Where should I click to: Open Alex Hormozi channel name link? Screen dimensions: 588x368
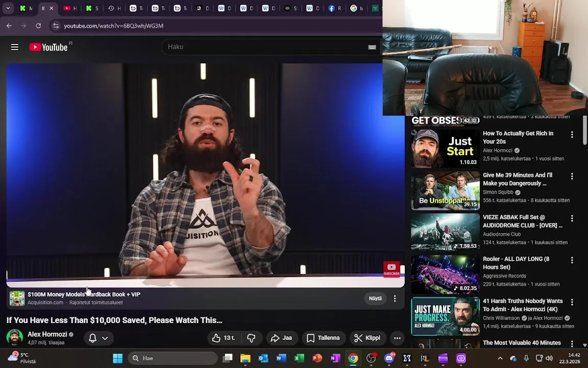[x=47, y=334]
